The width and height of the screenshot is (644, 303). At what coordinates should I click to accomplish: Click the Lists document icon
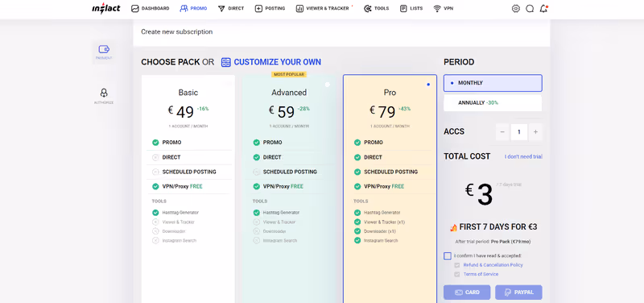[x=404, y=8]
